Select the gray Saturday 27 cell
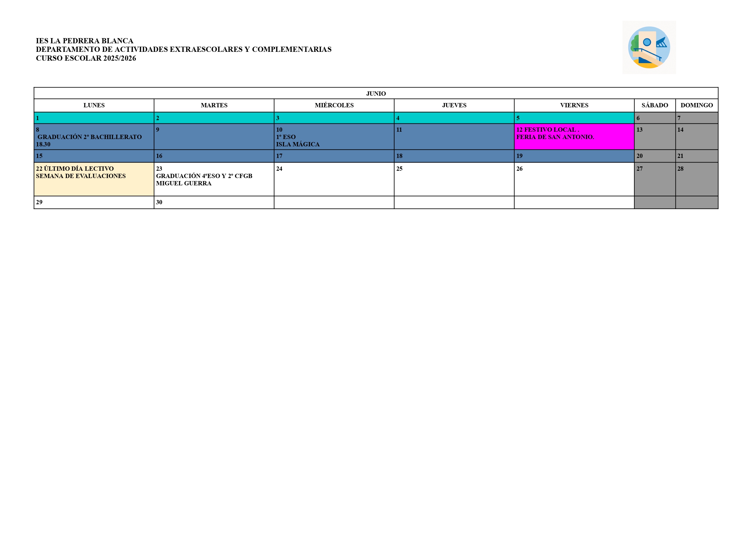756x535 pixels. pyautogui.click(x=654, y=179)
